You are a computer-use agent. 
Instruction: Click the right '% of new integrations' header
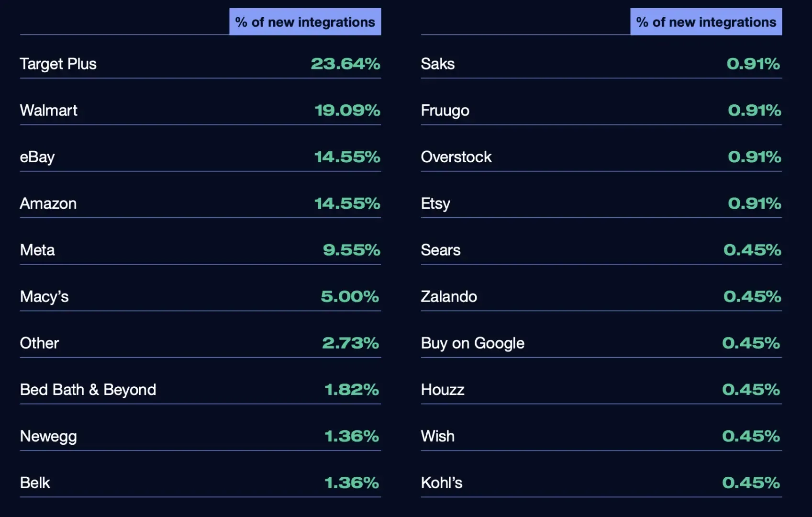[706, 22]
